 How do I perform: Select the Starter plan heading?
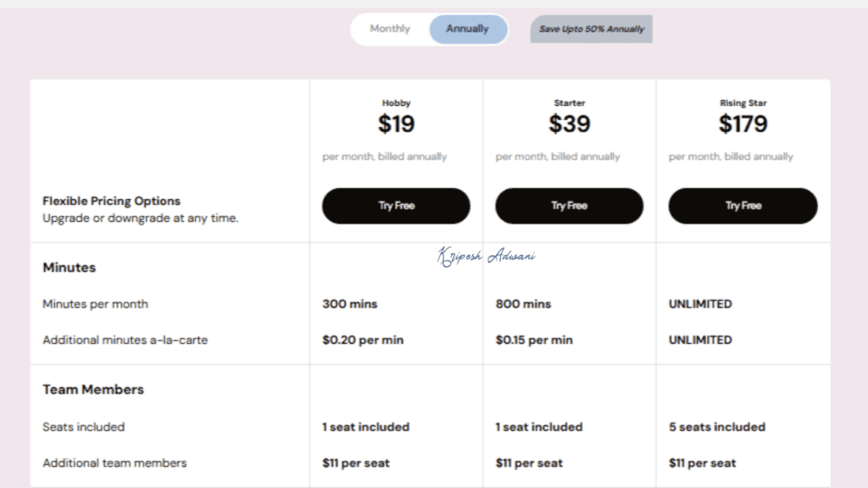(x=569, y=103)
